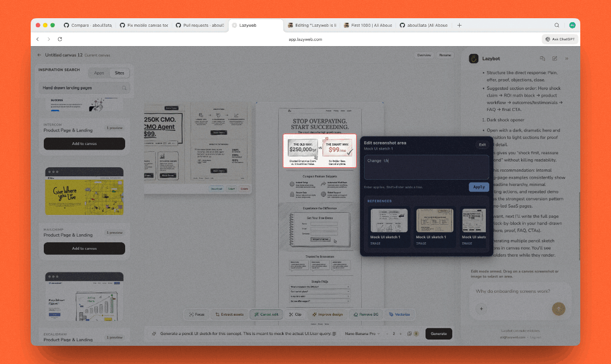The height and width of the screenshot is (364, 611).
Task: Click the edit instruction text box
Action: (426, 167)
